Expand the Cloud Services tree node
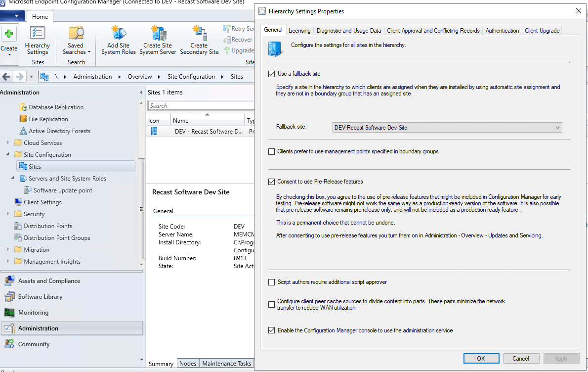Screen dimensions: 588x372 pos(8,143)
